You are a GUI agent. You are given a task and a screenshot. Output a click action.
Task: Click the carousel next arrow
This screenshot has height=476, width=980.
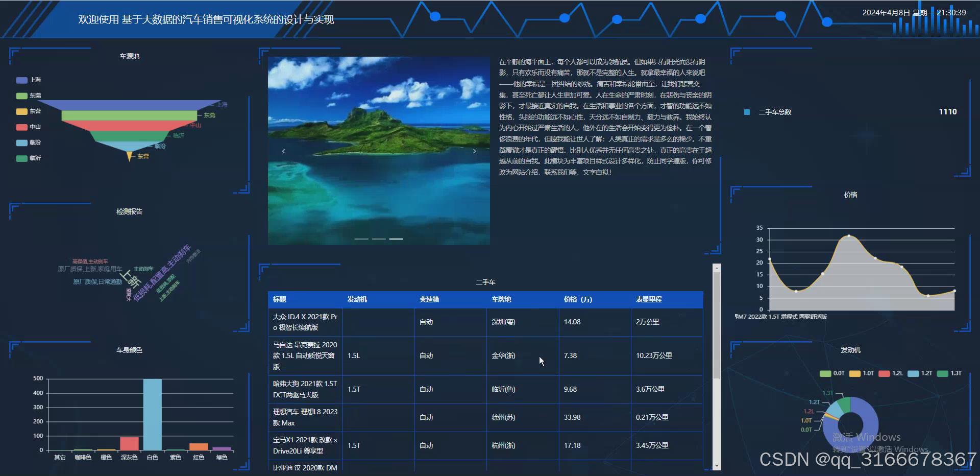[x=474, y=151]
